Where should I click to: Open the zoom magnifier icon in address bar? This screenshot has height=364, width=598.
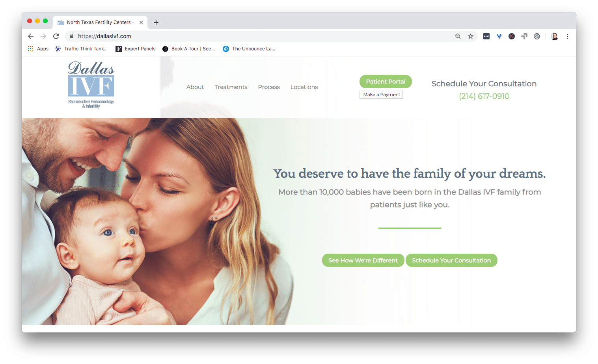[x=458, y=36]
